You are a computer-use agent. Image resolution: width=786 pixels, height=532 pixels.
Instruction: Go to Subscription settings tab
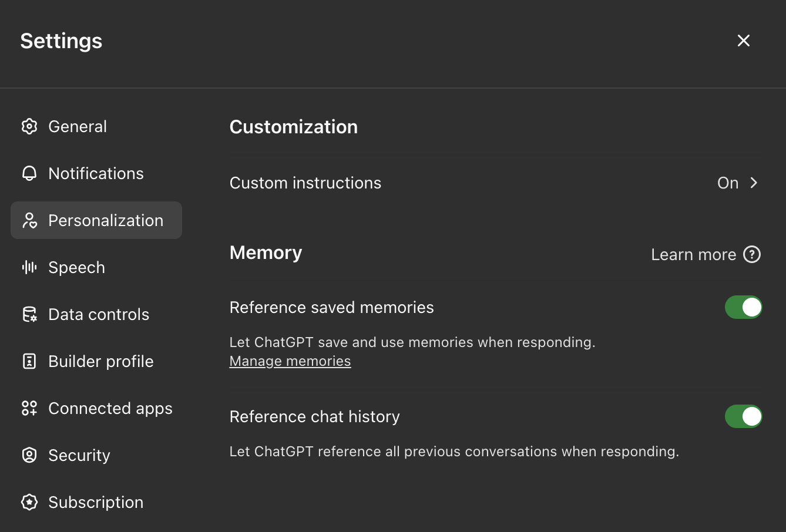pos(96,502)
